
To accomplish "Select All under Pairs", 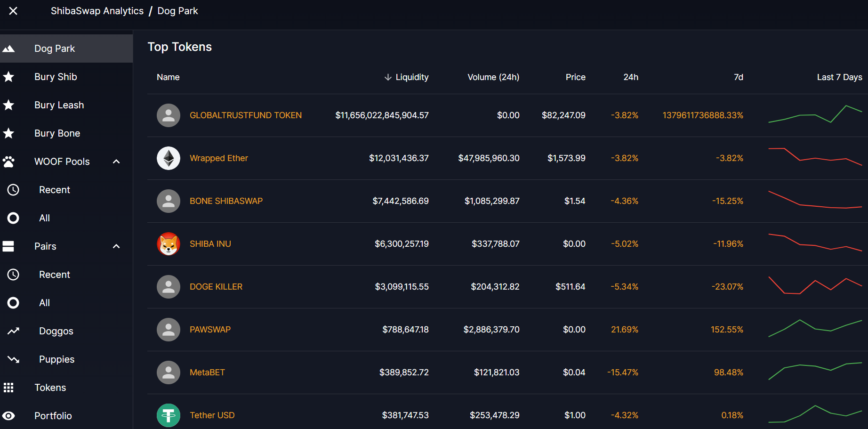I will [x=66, y=303].
